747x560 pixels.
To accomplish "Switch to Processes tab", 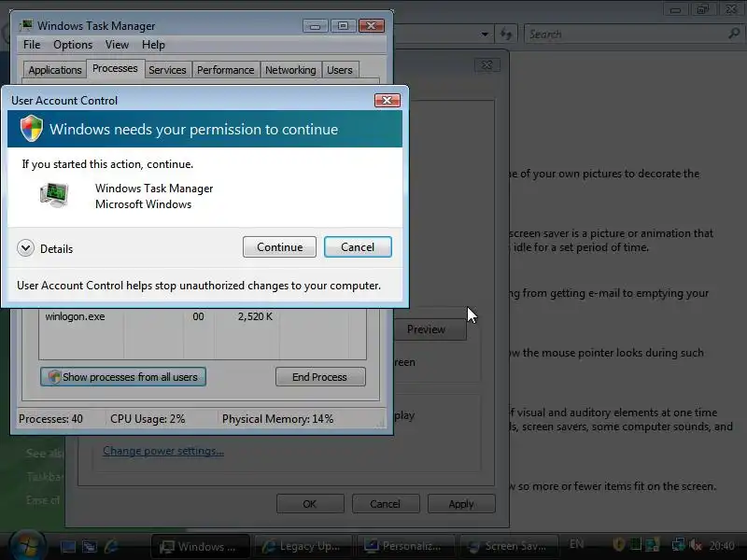I will 115,68.
